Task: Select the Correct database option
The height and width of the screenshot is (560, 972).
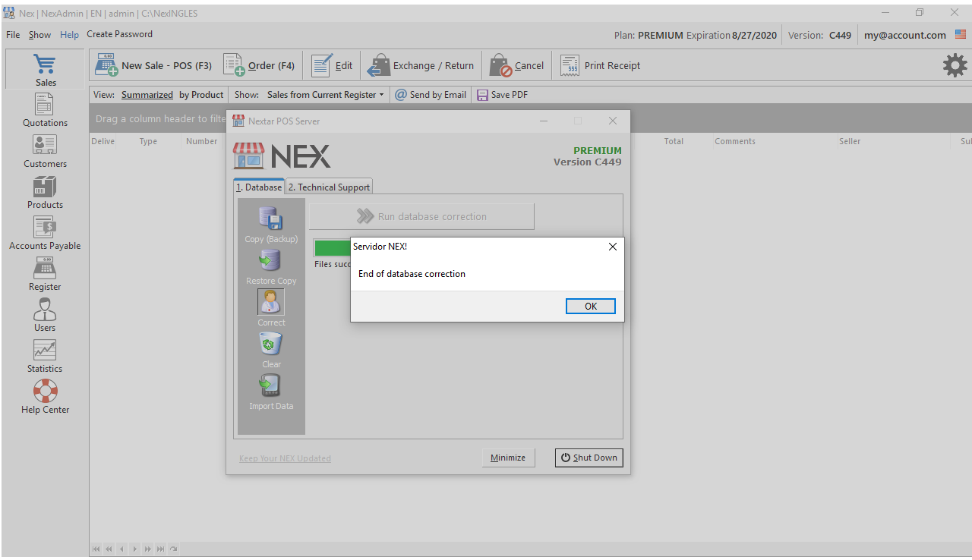Action: coord(271,308)
